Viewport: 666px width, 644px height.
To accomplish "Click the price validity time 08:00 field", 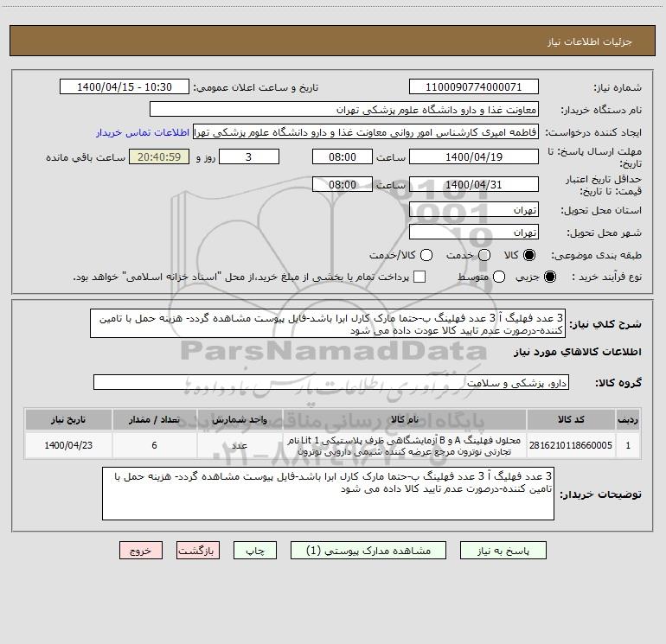I will tap(343, 185).
